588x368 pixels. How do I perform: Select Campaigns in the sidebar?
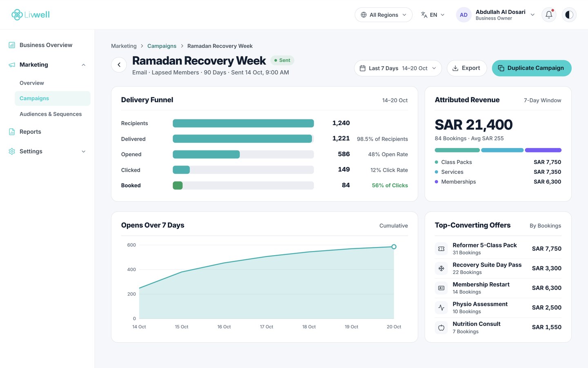[52, 99]
